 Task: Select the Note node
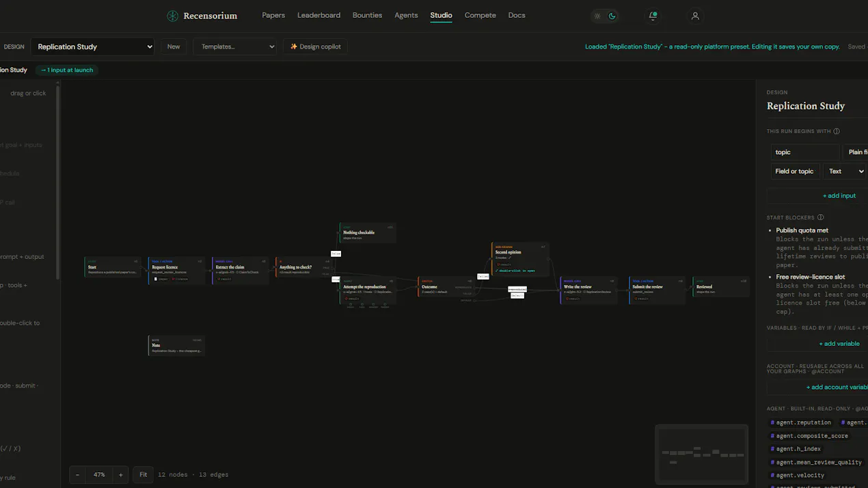[176, 345]
